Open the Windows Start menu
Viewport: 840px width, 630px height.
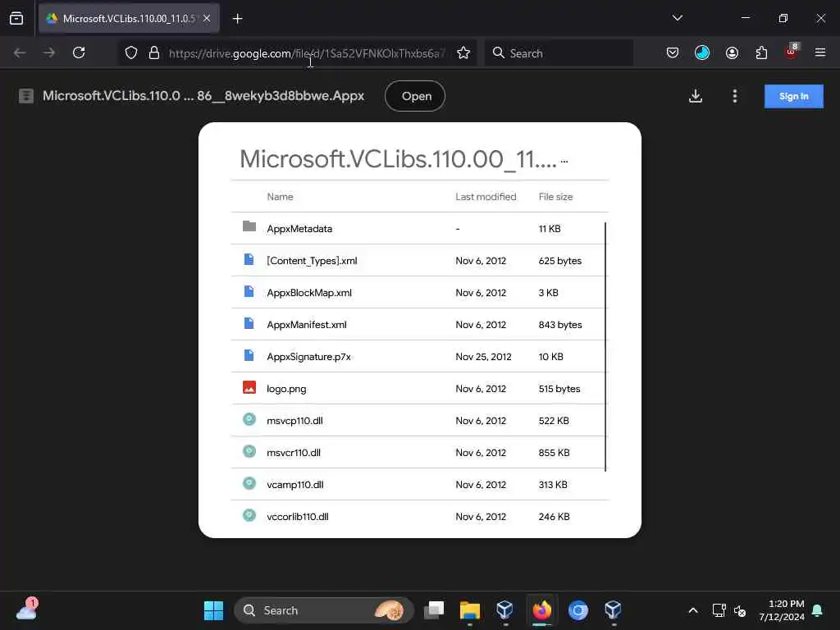[213, 610]
